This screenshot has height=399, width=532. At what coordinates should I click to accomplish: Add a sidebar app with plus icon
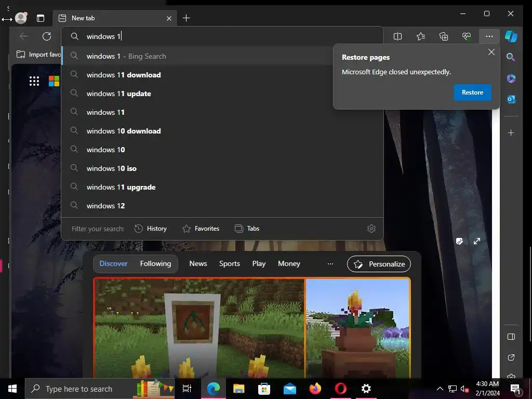point(511,132)
